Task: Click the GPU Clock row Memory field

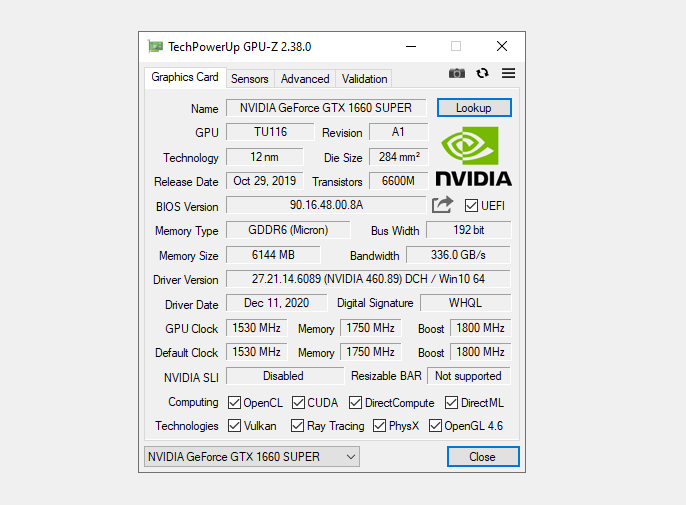Action: pyautogui.click(x=371, y=328)
